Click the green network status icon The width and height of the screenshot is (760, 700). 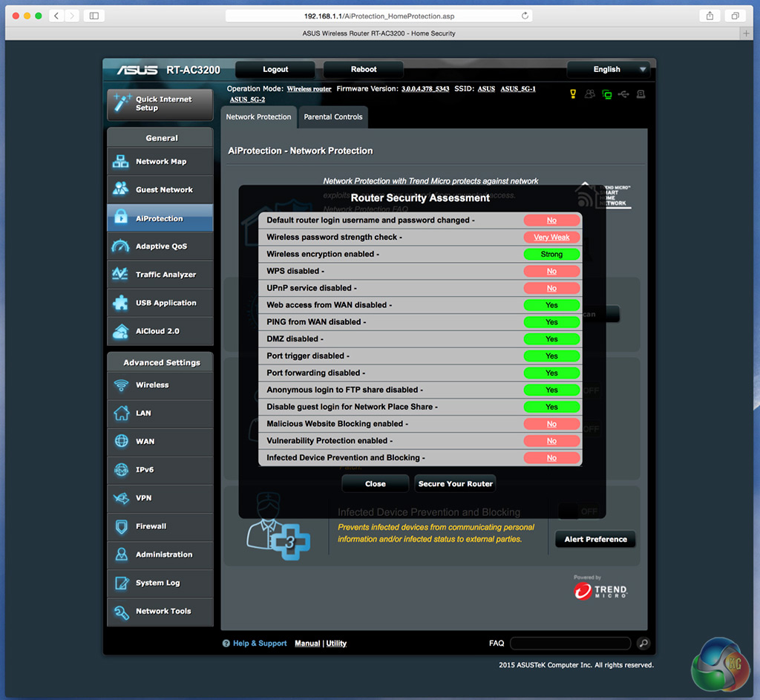pos(607,94)
